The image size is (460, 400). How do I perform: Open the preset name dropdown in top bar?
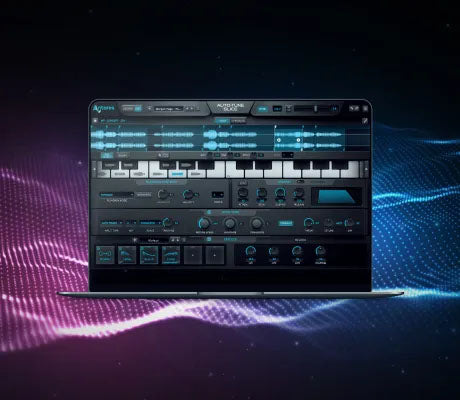pyautogui.click(x=169, y=109)
